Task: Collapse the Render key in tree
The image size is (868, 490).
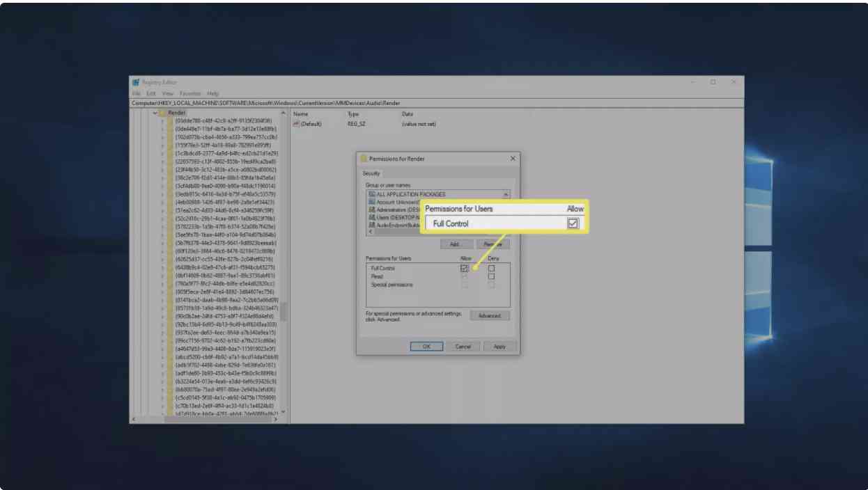Action: tap(155, 113)
